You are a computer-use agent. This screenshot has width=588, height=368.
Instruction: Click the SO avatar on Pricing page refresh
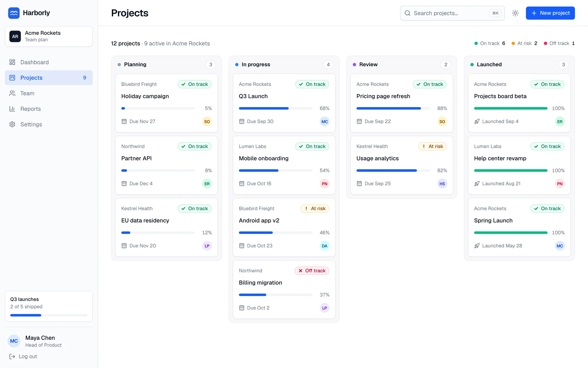tap(442, 122)
